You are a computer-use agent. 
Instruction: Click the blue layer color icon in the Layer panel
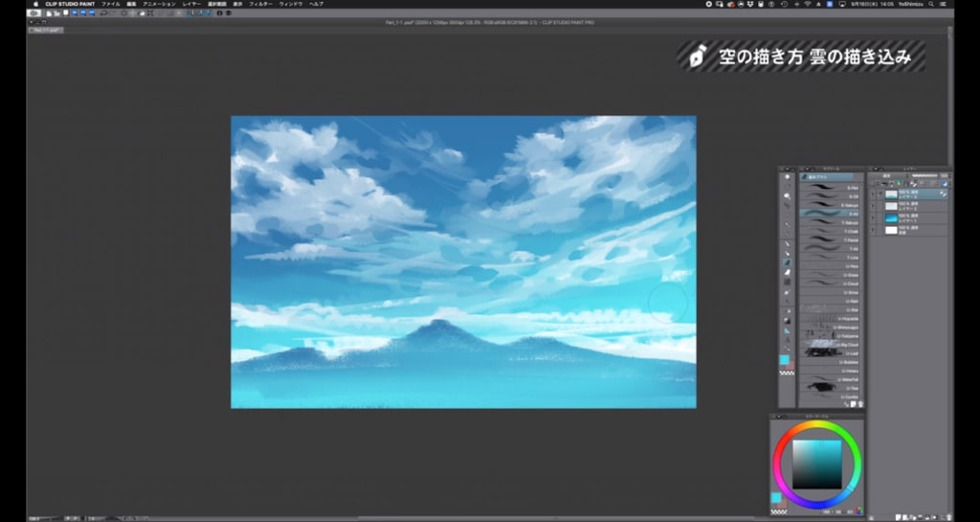click(945, 183)
